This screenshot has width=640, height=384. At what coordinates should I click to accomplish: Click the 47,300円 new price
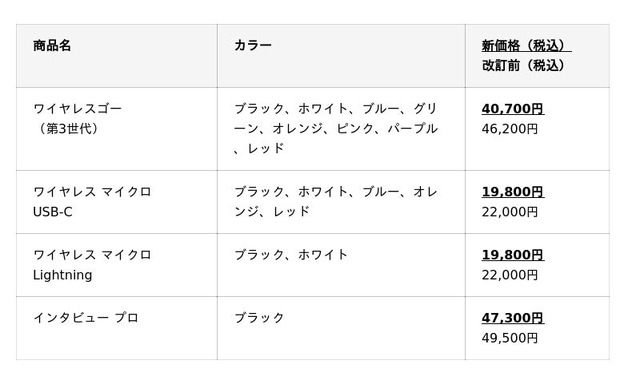coord(513,317)
